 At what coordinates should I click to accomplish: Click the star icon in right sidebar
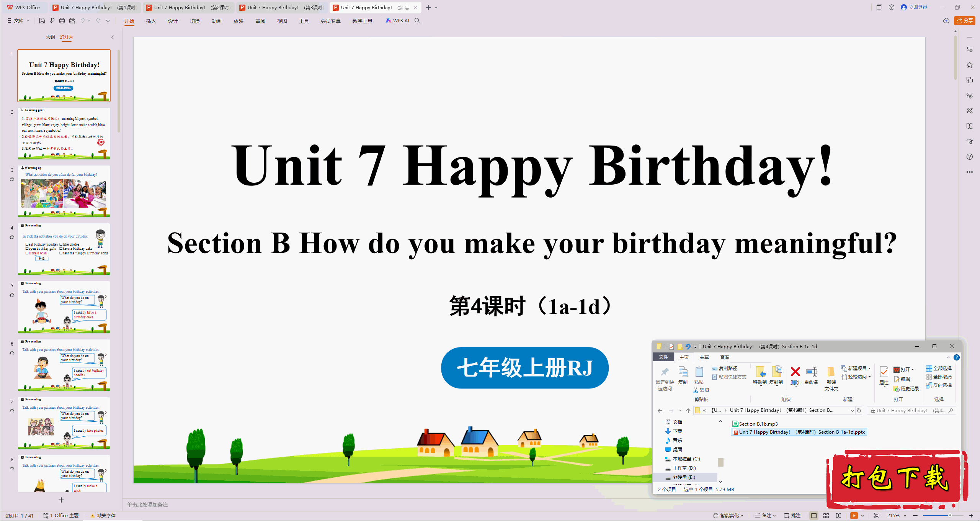(x=970, y=65)
